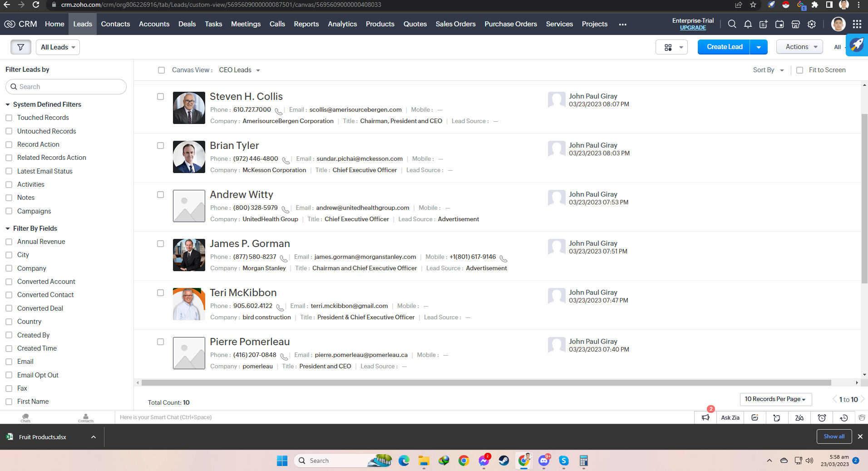Open the global search magnifier icon
Screen dimensions: 868x471
point(732,24)
